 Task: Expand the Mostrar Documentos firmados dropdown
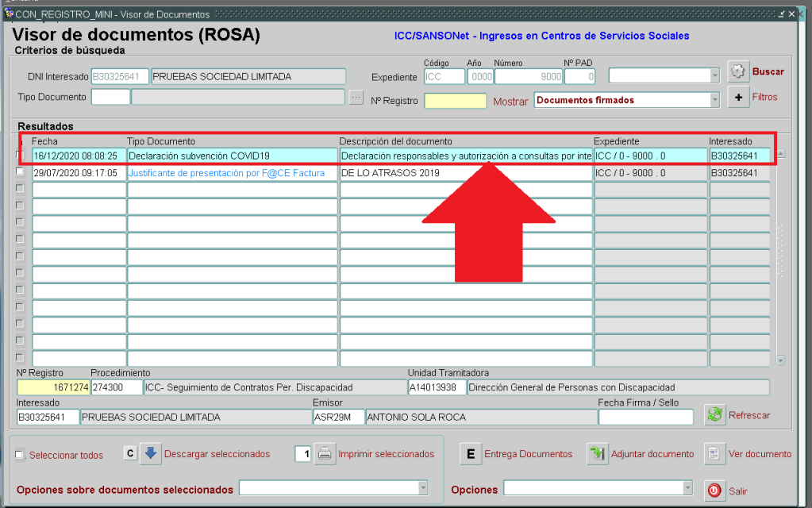pyautogui.click(x=714, y=100)
